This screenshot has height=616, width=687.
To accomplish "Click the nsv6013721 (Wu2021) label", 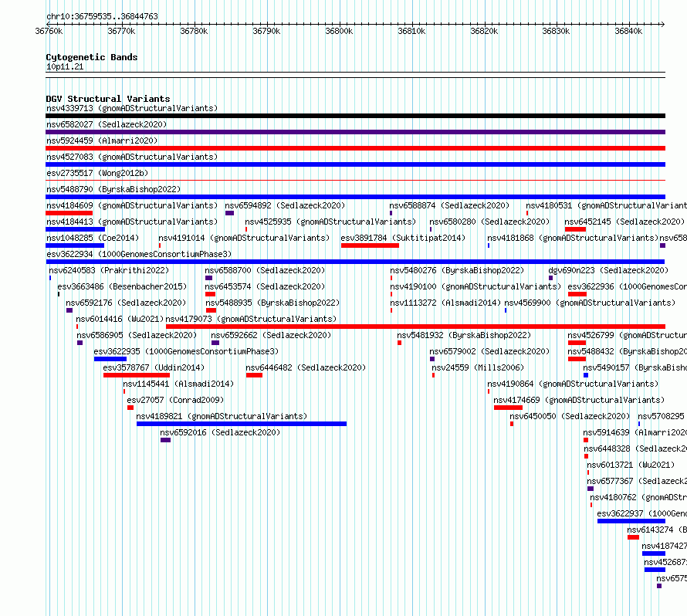I will pos(631,465).
